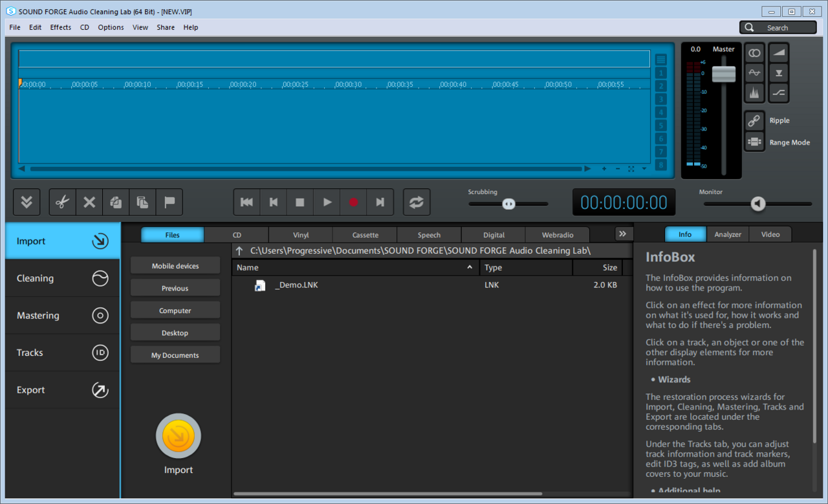Click the stereo overlapping circles icon
The width and height of the screenshot is (828, 504).
[754, 53]
